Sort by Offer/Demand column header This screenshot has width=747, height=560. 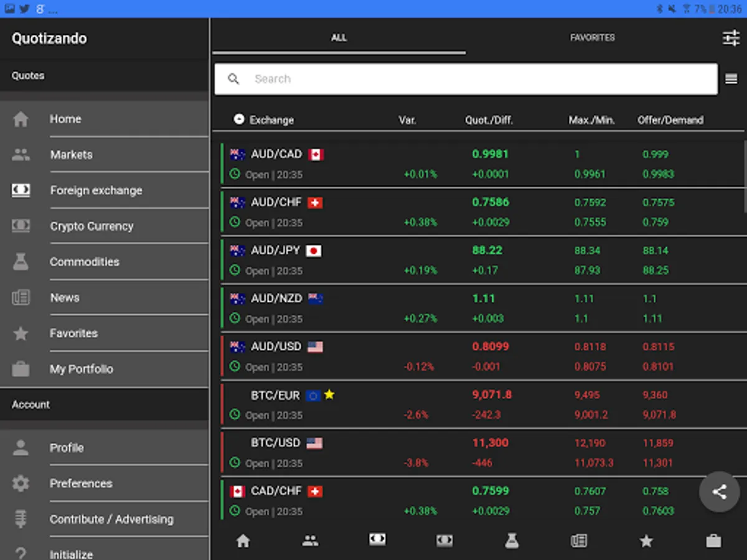(670, 120)
